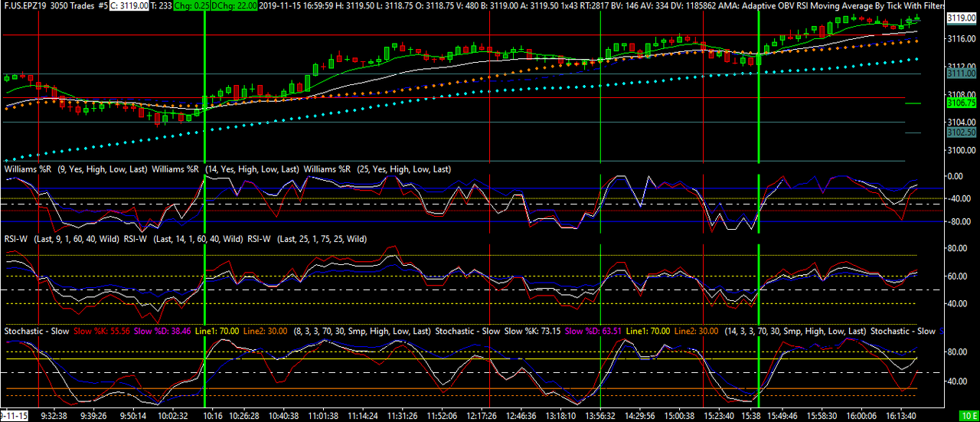Click the 'H: 3119.50' high value

click(x=355, y=5)
